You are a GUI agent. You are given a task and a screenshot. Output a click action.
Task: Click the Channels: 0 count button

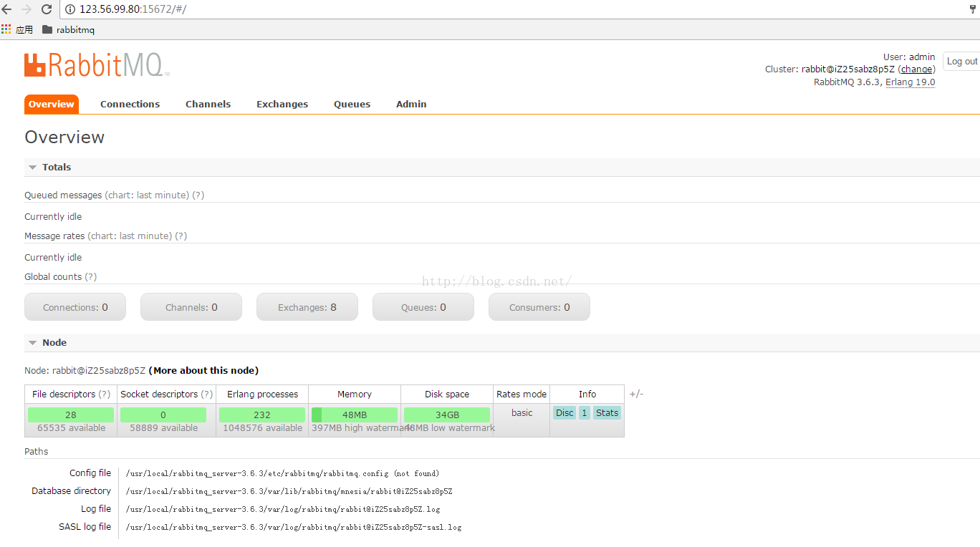[191, 306]
